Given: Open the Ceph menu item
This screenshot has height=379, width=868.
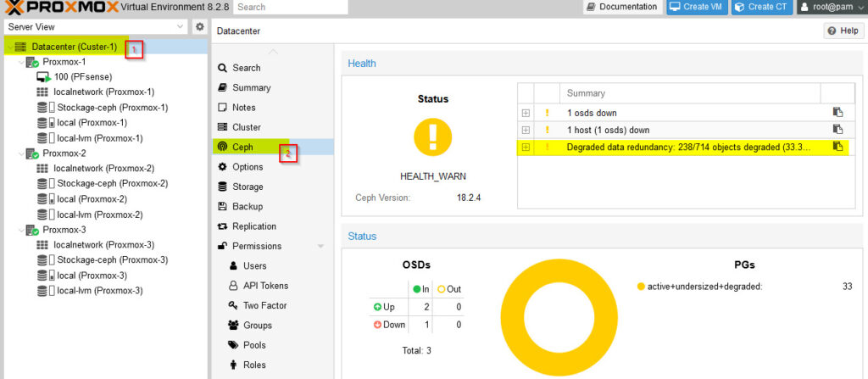Looking at the screenshot, I should (273, 147).
